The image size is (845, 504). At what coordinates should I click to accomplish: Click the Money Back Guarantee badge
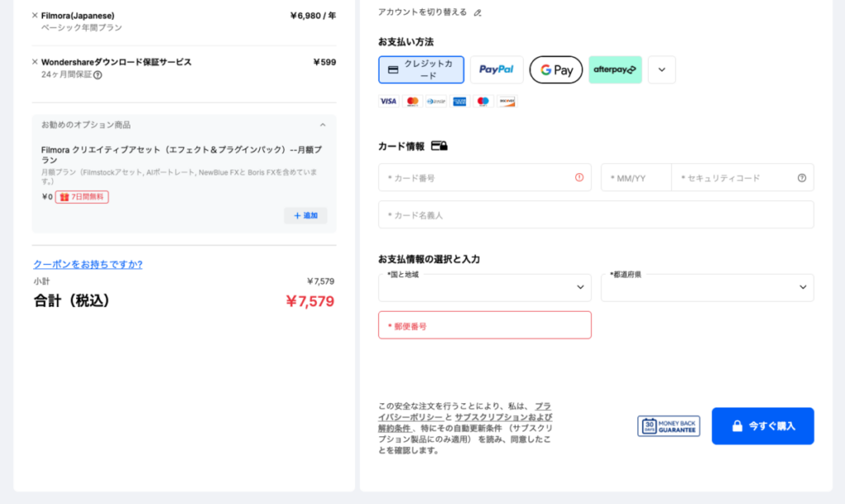pyautogui.click(x=668, y=426)
